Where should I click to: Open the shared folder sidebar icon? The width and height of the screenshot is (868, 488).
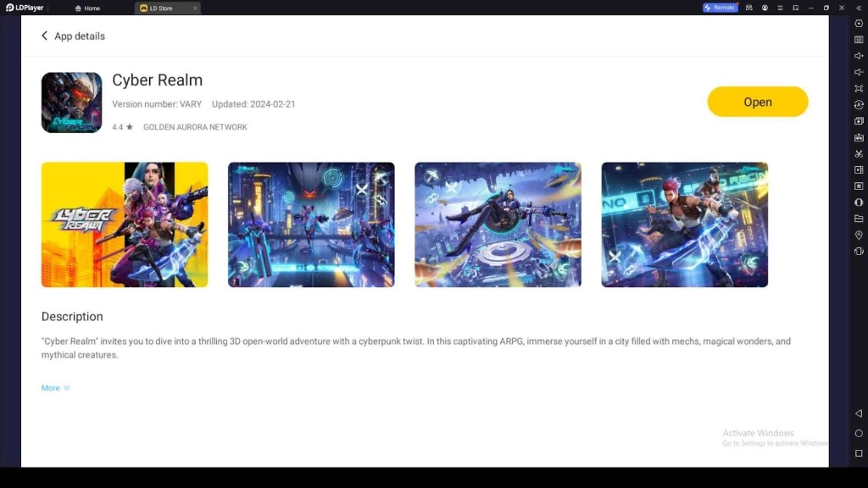(x=859, y=219)
